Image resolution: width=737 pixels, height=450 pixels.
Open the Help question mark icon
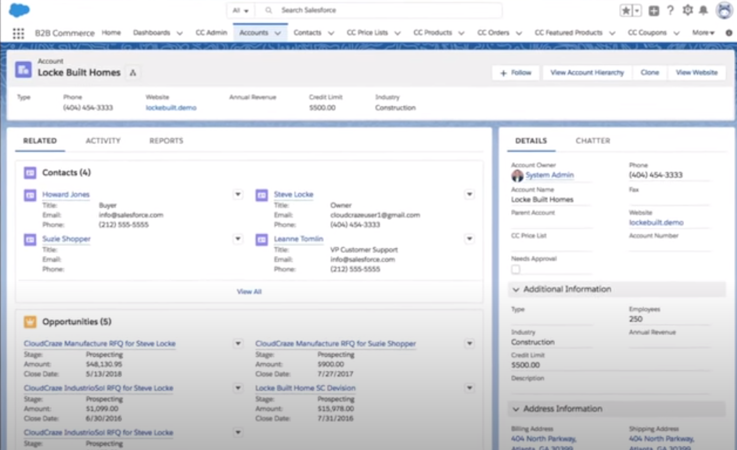[670, 11]
